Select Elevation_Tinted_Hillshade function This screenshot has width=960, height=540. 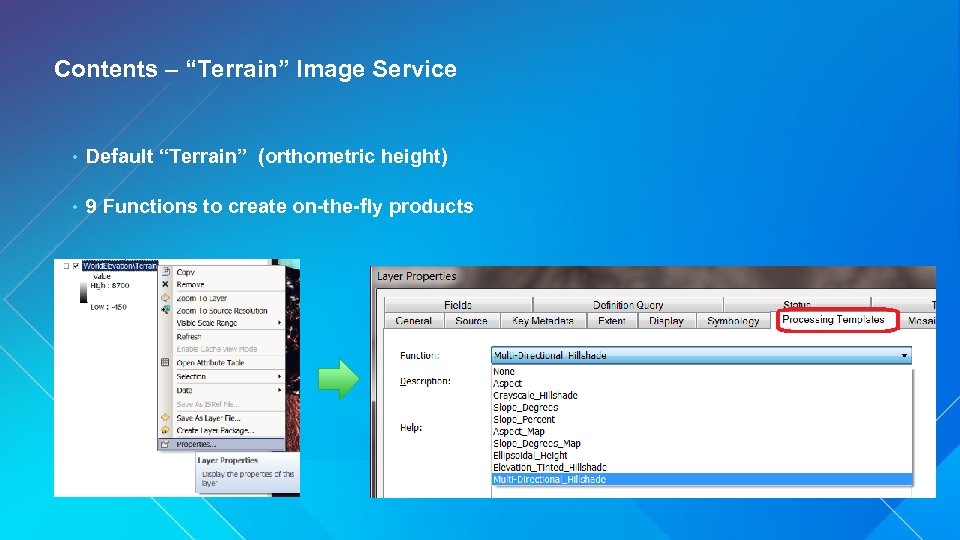point(702,467)
